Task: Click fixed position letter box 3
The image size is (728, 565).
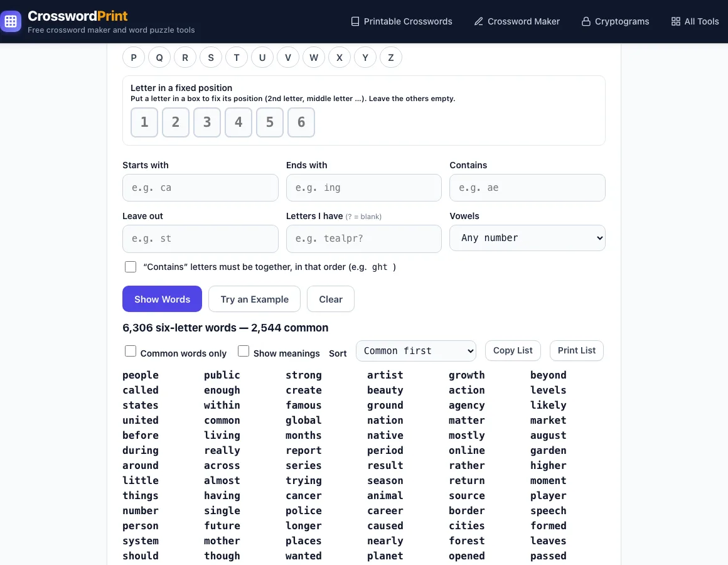Action: tap(207, 122)
